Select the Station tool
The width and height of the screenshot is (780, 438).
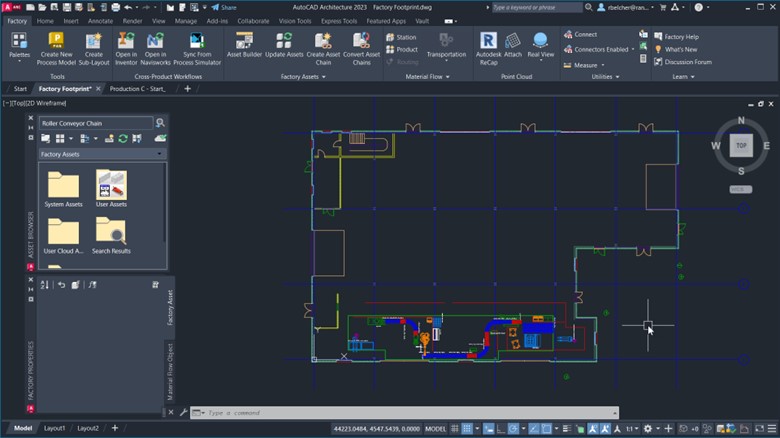(x=401, y=37)
